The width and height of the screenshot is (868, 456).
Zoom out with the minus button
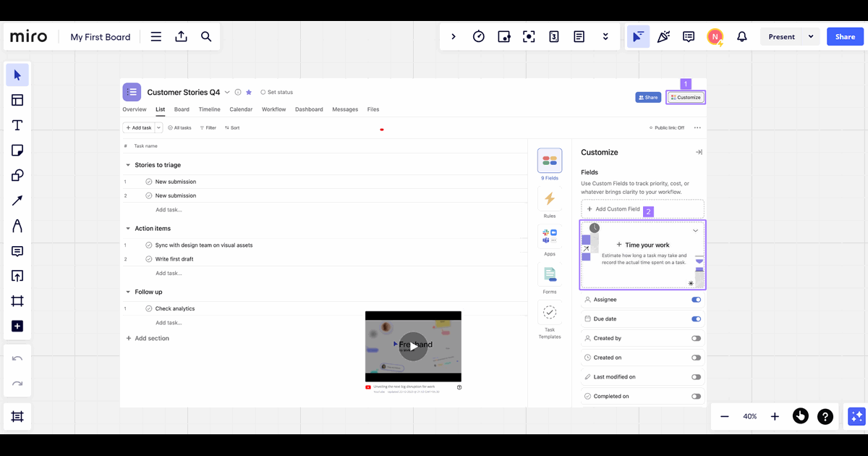pyautogui.click(x=725, y=416)
